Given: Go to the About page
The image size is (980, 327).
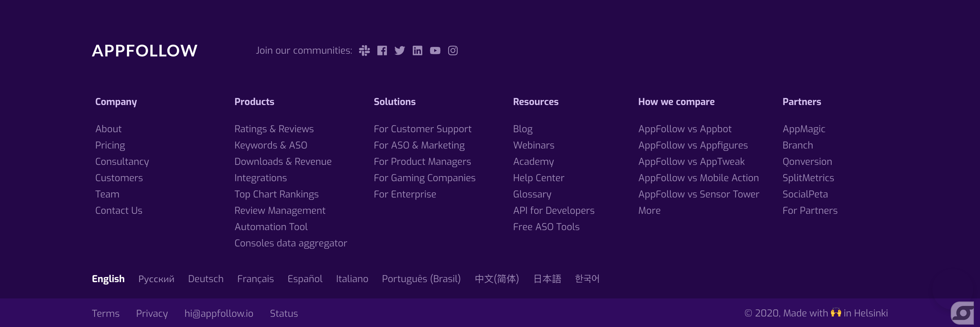Looking at the screenshot, I should [109, 129].
